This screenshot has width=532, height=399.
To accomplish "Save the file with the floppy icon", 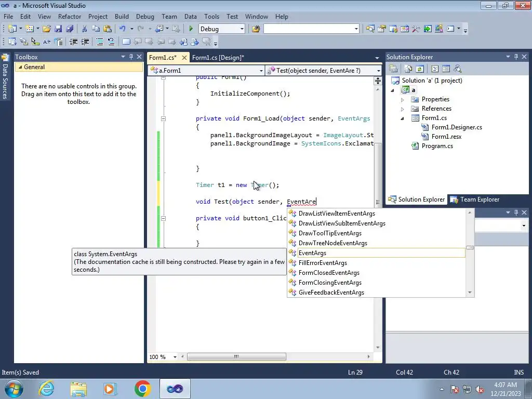I will click(x=58, y=29).
